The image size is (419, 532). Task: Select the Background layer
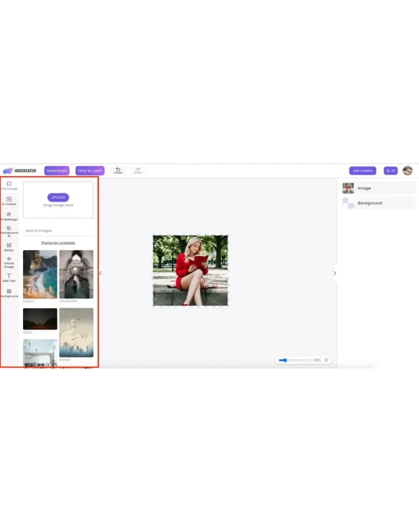378,203
